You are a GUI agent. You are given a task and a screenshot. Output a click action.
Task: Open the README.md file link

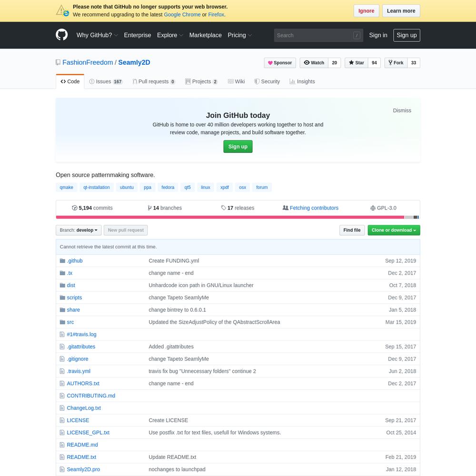[x=82, y=445]
